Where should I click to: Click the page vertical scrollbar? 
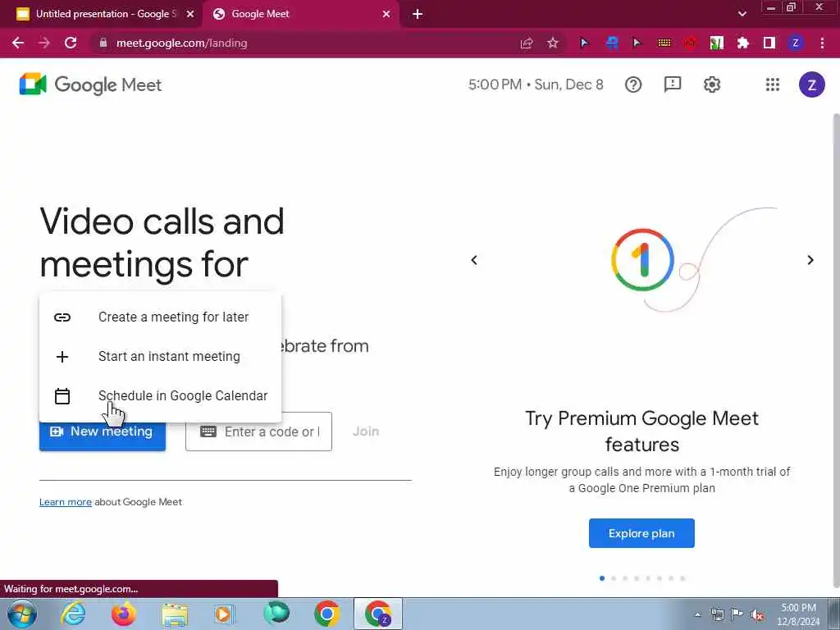pyautogui.click(x=836, y=351)
